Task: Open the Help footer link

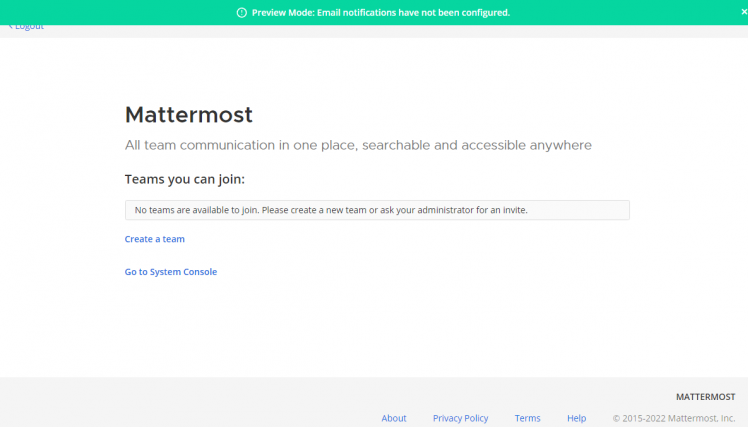Action: pos(576,418)
